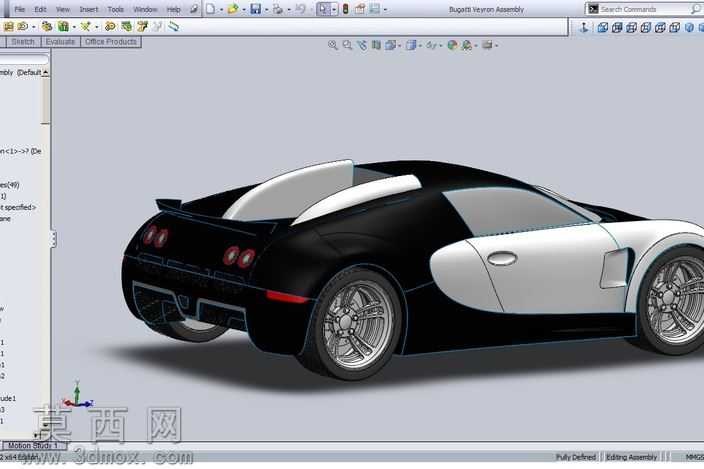The image size is (704, 469).
Task: Click the Save floppy disk icon
Action: click(255, 9)
